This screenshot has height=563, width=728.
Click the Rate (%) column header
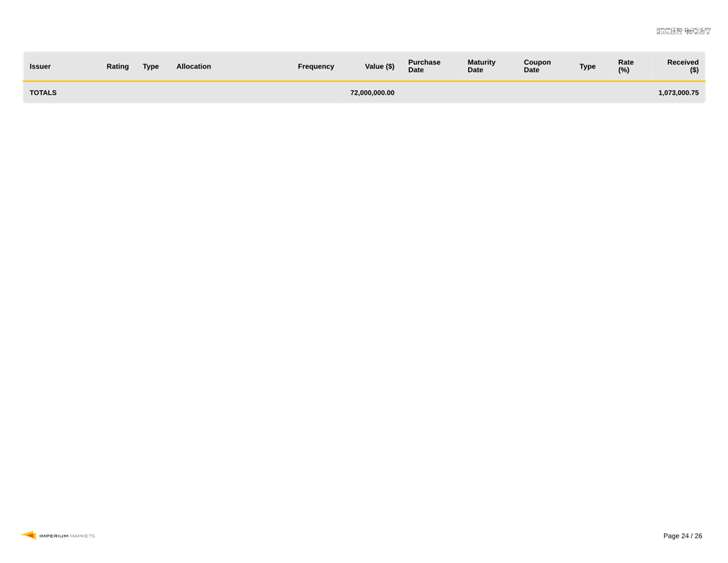(x=625, y=66)
